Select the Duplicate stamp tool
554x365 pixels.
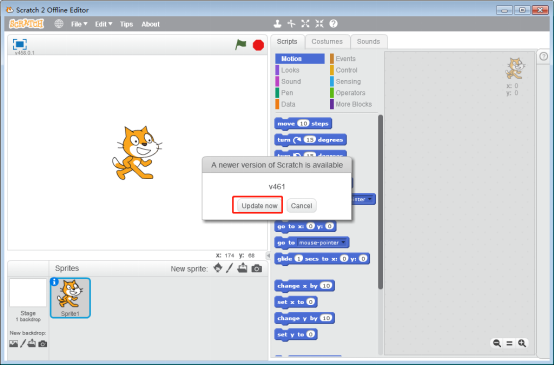coord(277,24)
